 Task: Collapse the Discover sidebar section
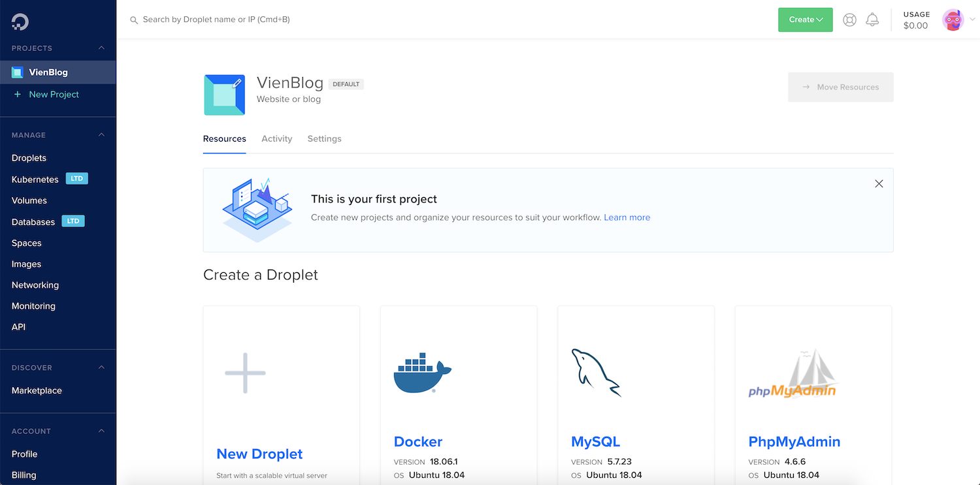point(101,368)
